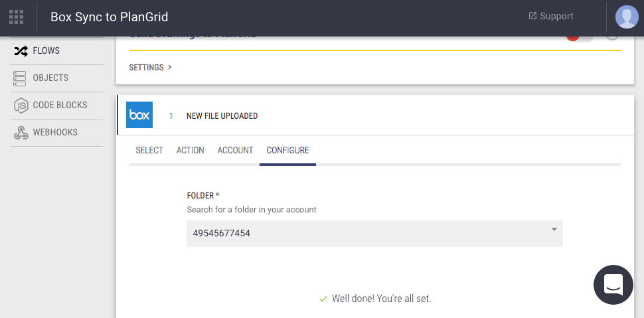The width and height of the screenshot is (644, 318).
Task: Click the Objects storage icon
Action: 21,78
